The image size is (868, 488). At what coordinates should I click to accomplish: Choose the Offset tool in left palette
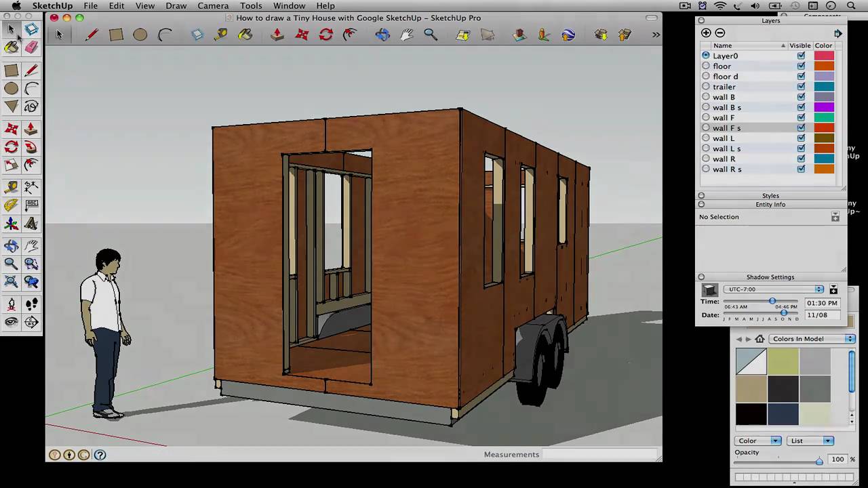31,165
